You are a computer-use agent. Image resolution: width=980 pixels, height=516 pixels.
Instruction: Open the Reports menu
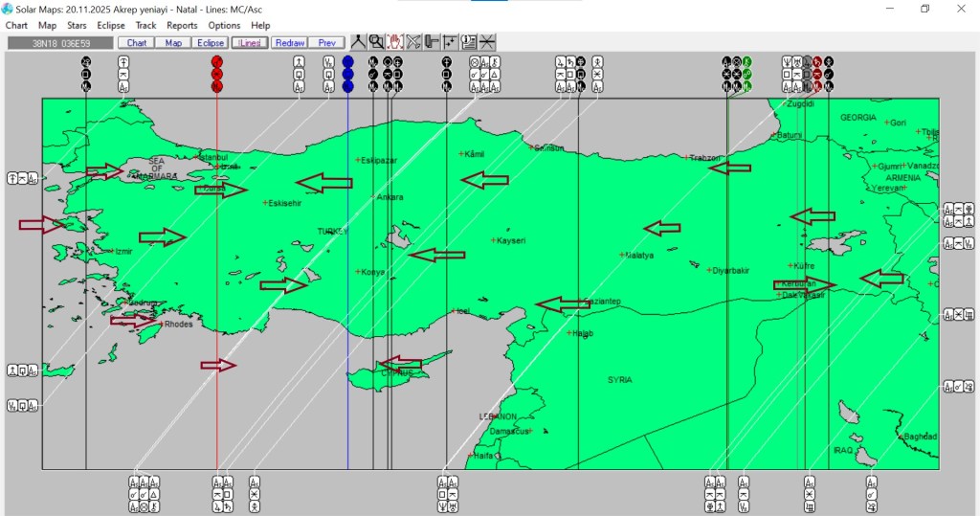click(182, 26)
